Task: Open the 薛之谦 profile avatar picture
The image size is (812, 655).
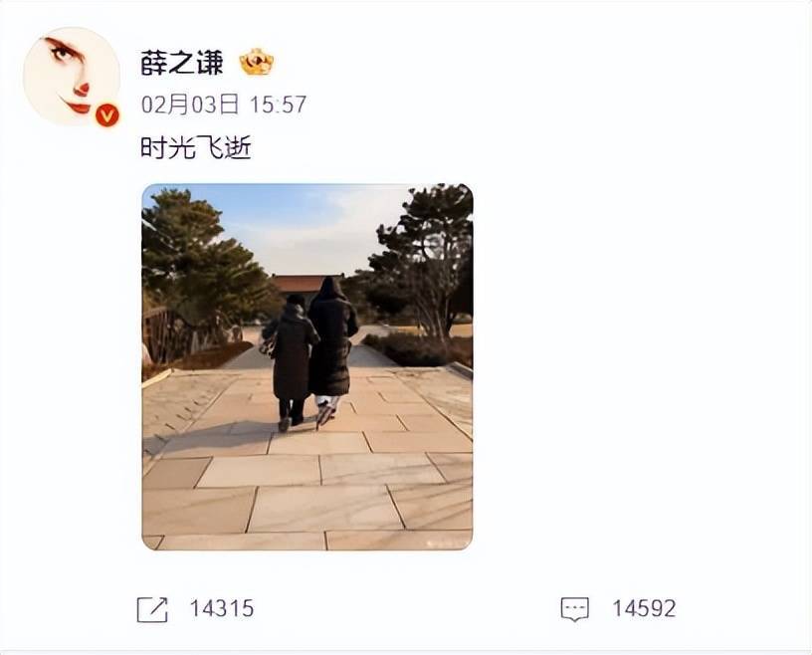Action: click(x=72, y=76)
